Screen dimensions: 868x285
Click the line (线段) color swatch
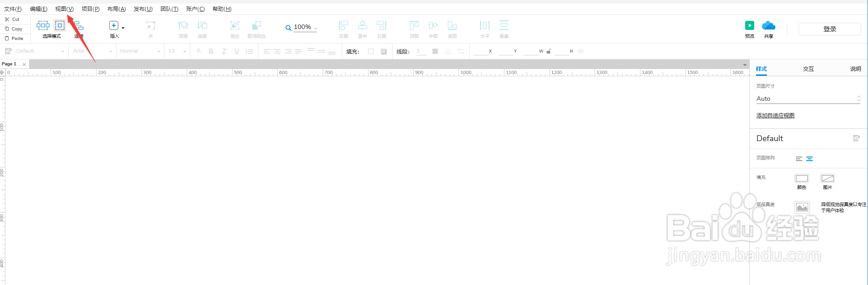(435, 51)
